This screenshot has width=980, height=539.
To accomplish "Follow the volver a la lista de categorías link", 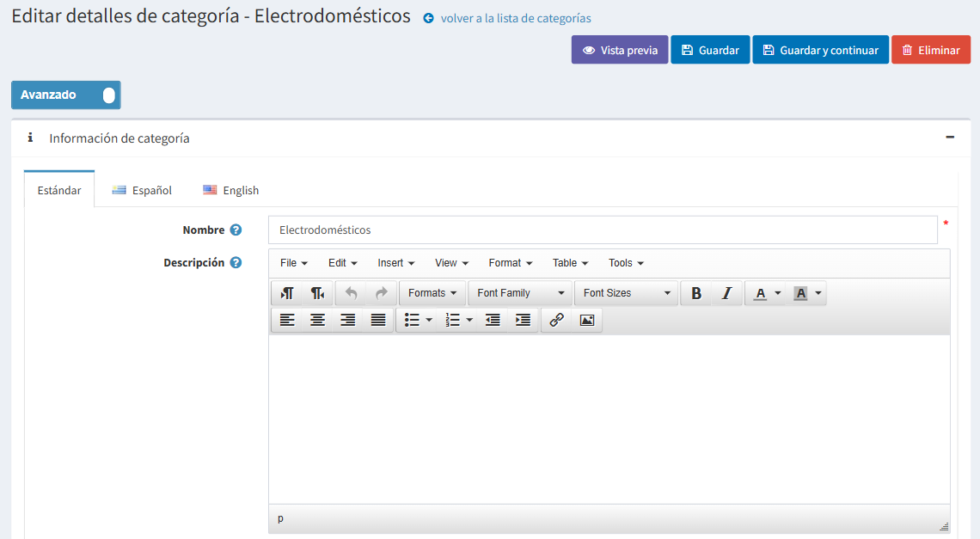I will coord(515,18).
